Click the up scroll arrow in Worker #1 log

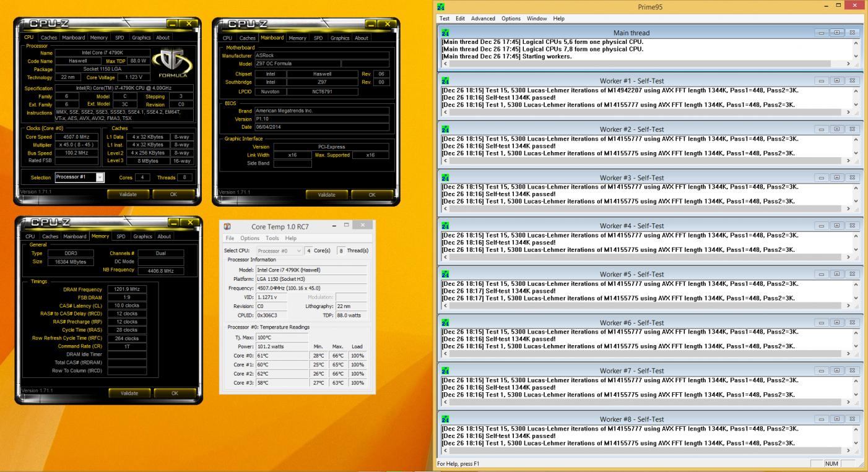pos(856,91)
